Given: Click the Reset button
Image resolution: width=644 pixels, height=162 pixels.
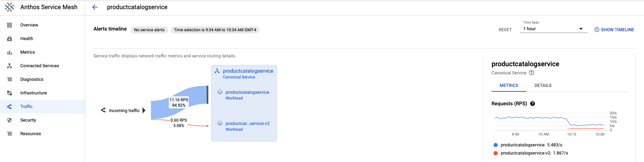Looking at the screenshot, I should tap(505, 30).
